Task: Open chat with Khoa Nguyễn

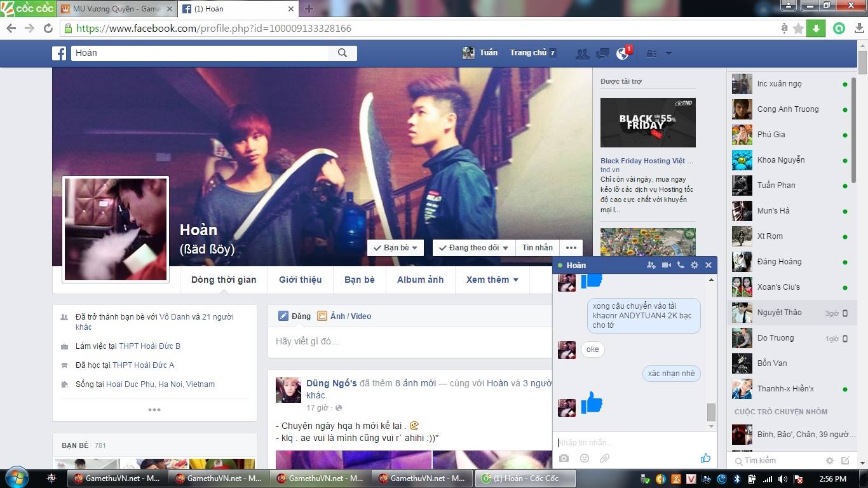Action: 790,160
